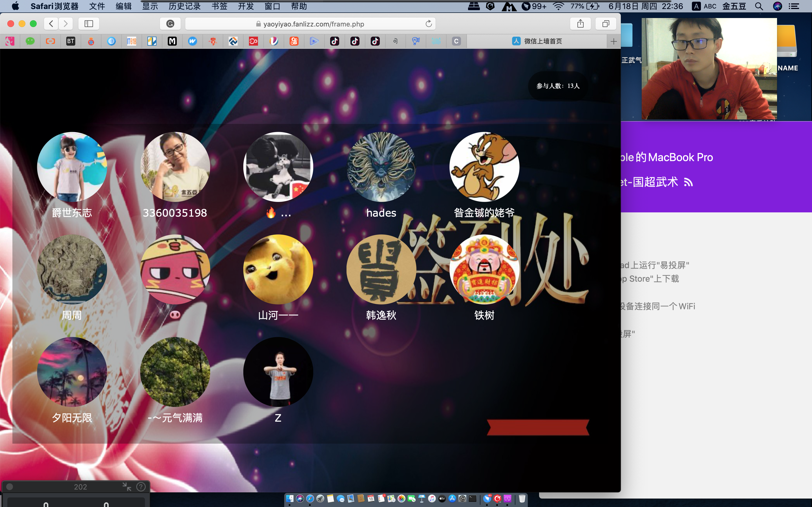
Task: Open Spotlight search in menu bar
Action: click(x=759, y=6)
